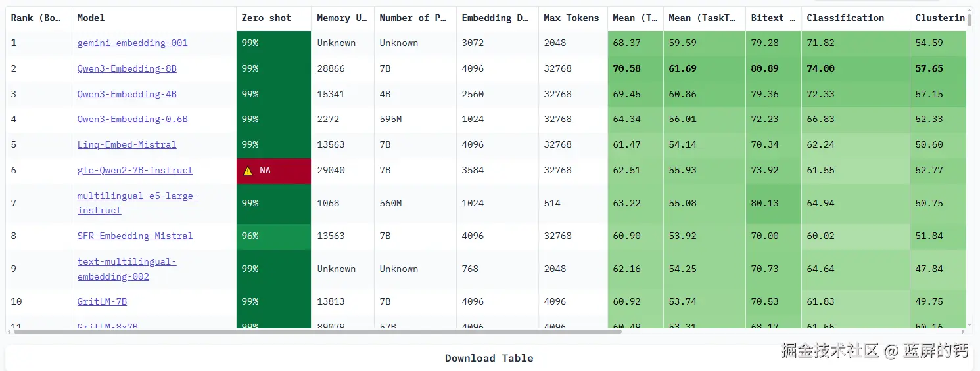Viewport: 980px width, 371px height.
Task: Select the 2560 embedding dimensions cell
Action: pos(498,94)
